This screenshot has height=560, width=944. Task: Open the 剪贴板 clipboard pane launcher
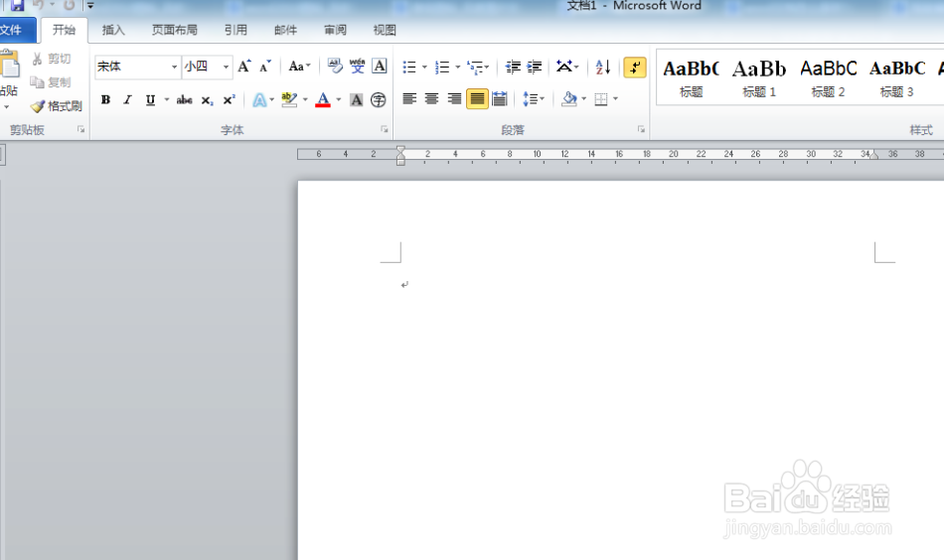(80, 129)
